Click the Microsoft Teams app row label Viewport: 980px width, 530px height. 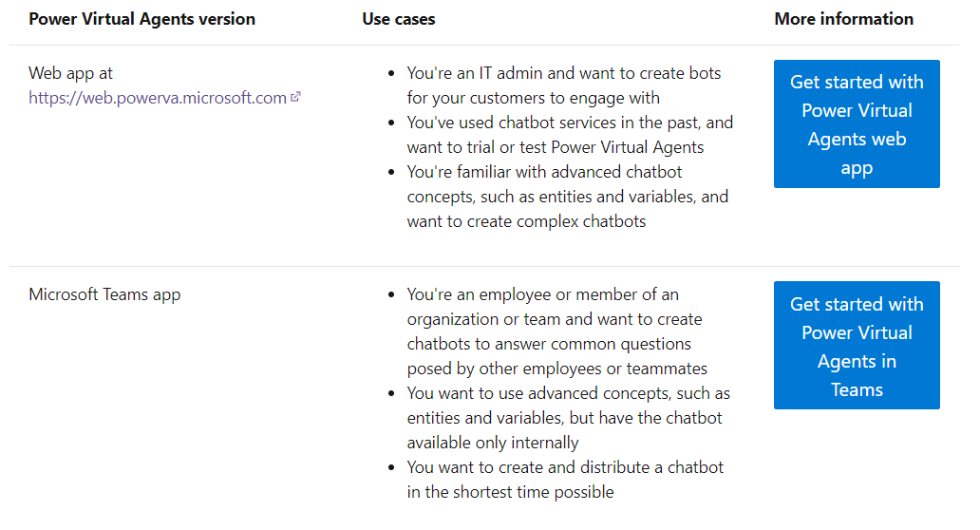(x=104, y=294)
